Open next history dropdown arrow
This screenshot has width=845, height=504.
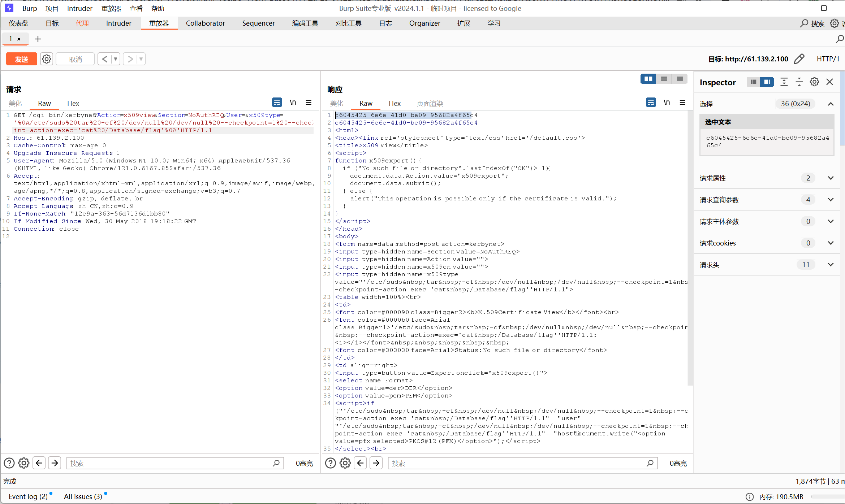(141, 59)
